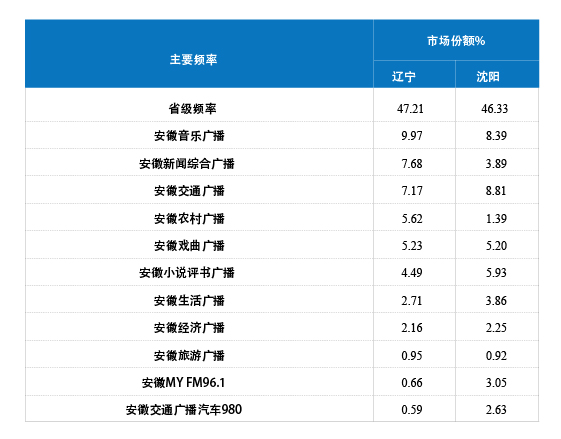
Task: Click the 主要频率 column header
Action: click(x=193, y=59)
